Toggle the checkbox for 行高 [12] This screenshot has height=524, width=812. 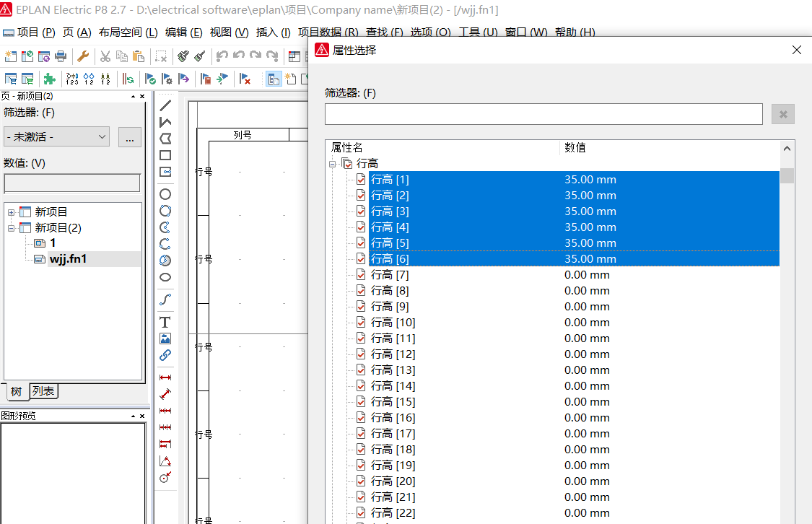pos(361,354)
